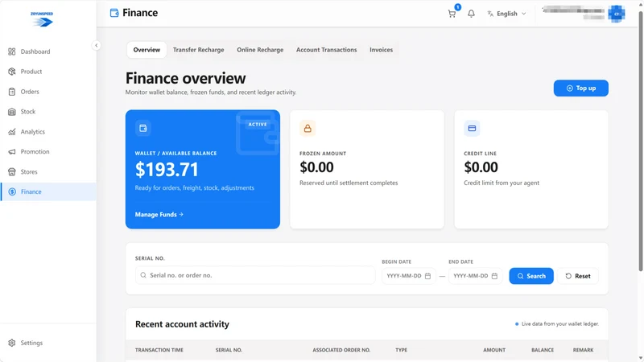
Task: Click the Dashboard sidebar icon
Action: tap(12, 51)
